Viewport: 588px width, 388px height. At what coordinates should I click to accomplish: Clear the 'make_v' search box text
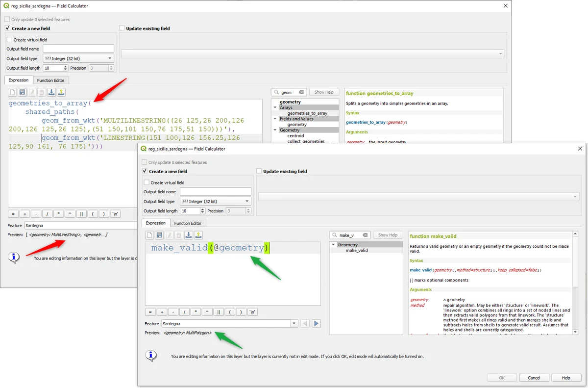point(364,235)
